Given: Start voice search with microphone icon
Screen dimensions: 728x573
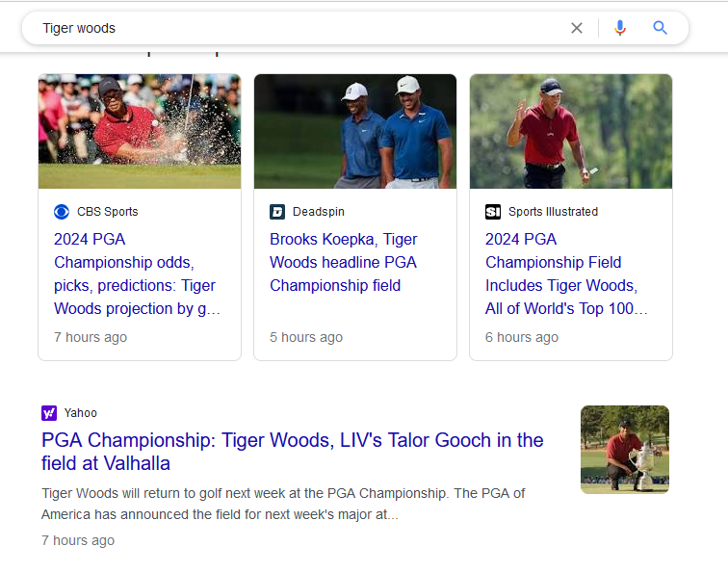Looking at the screenshot, I should click(x=620, y=28).
